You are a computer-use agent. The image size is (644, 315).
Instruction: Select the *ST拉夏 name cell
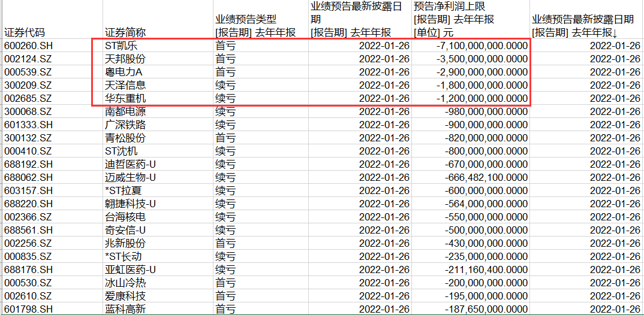(x=158, y=190)
